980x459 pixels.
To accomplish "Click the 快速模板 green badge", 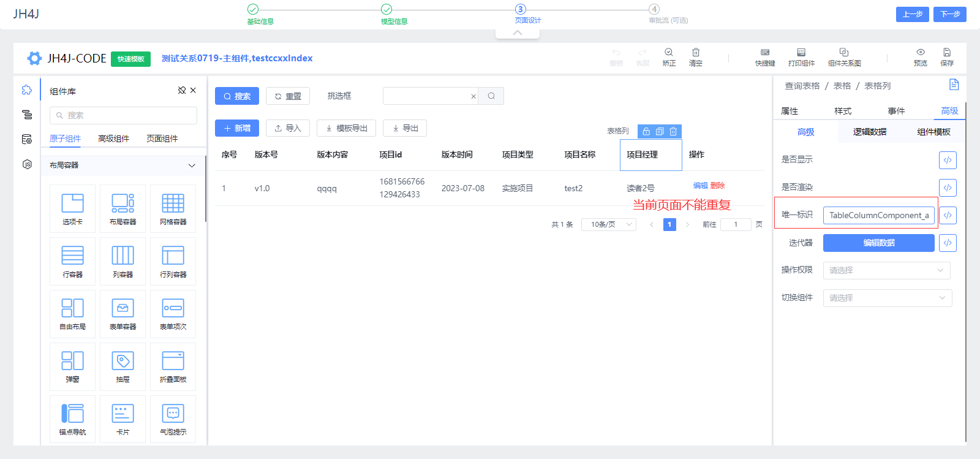I will point(130,59).
